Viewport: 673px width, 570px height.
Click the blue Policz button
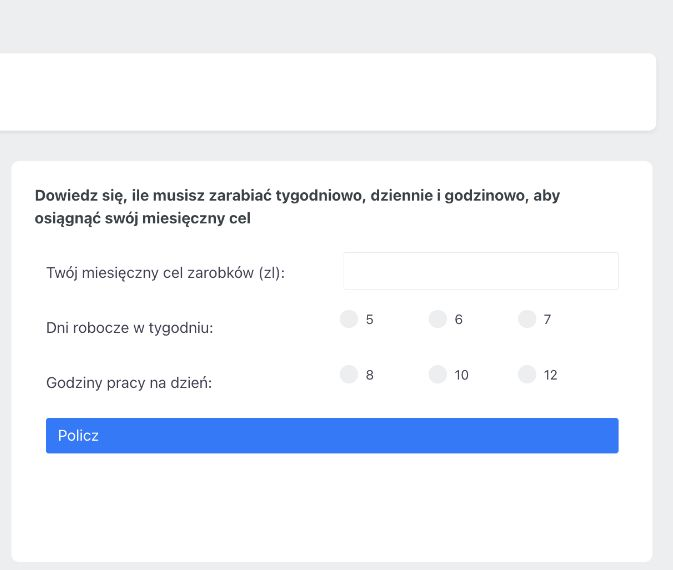pos(332,436)
